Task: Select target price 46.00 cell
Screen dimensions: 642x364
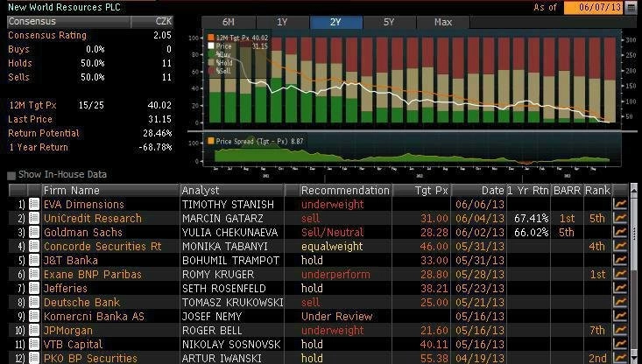Action: pos(434,246)
